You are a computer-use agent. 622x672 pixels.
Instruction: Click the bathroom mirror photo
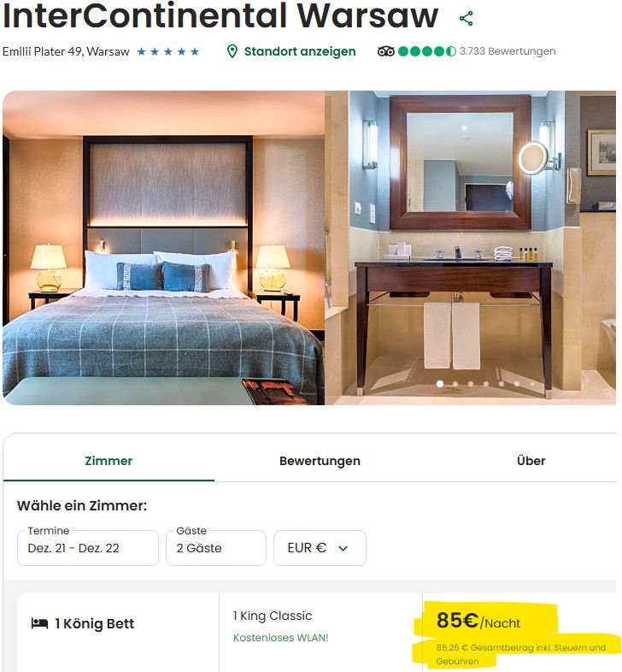(x=471, y=248)
